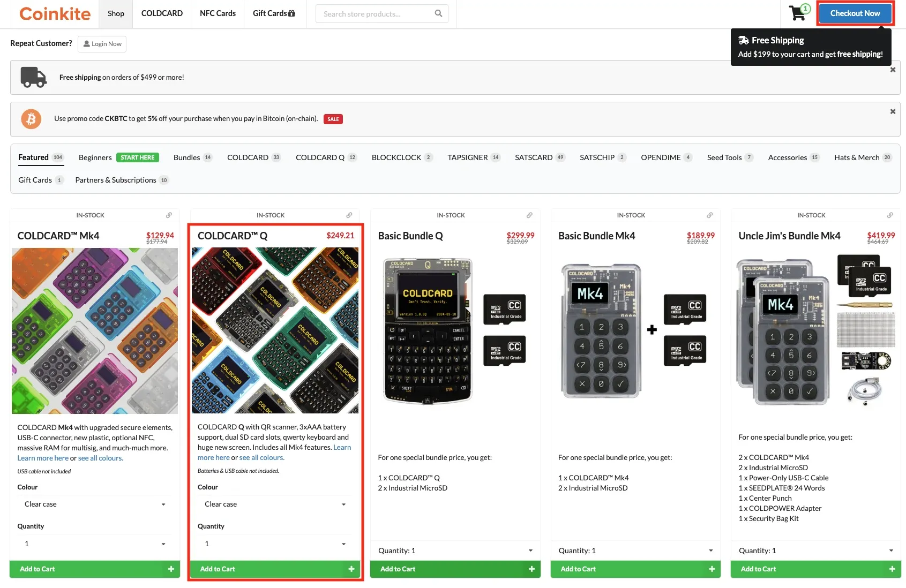Select the COLDCARD category tab with 33 items

[254, 157]
